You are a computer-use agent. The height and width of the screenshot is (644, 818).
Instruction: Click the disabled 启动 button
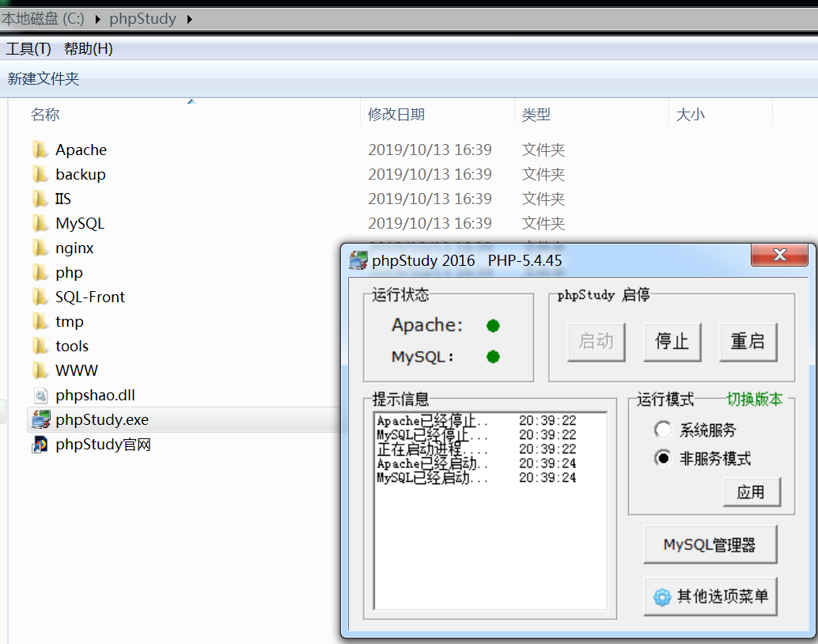click(596, 342)
